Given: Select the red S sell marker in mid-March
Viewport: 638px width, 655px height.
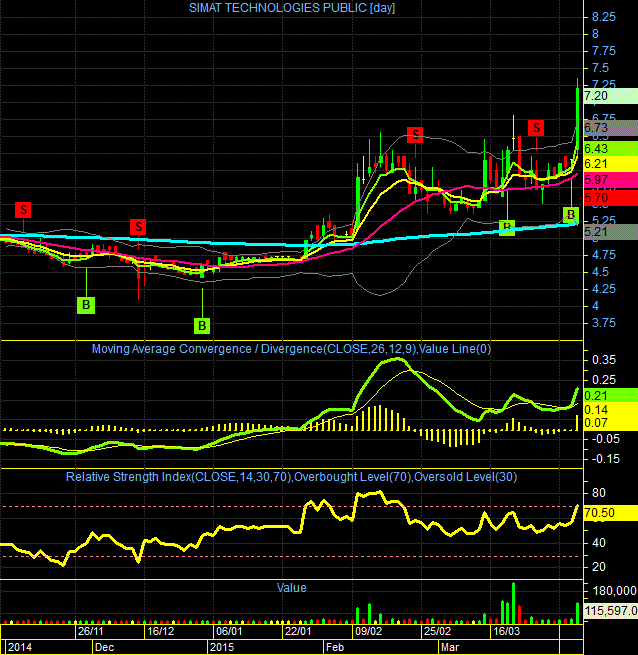Looking at the screenshot, I should point(536,128).
